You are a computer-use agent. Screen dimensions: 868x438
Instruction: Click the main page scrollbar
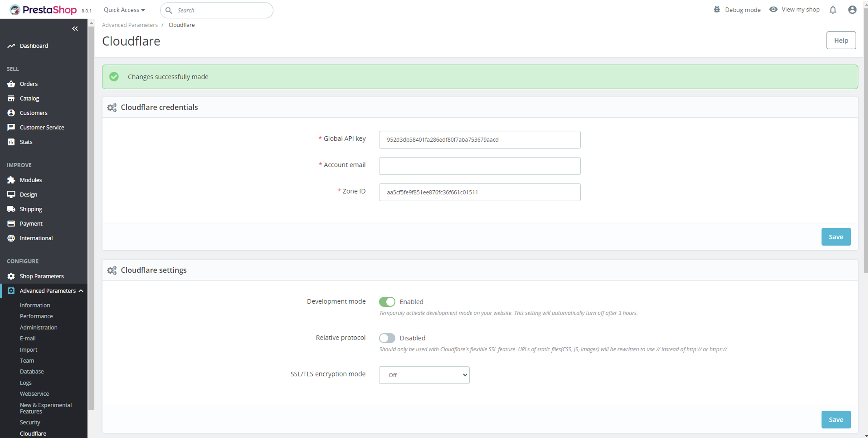tap(865, 140)
